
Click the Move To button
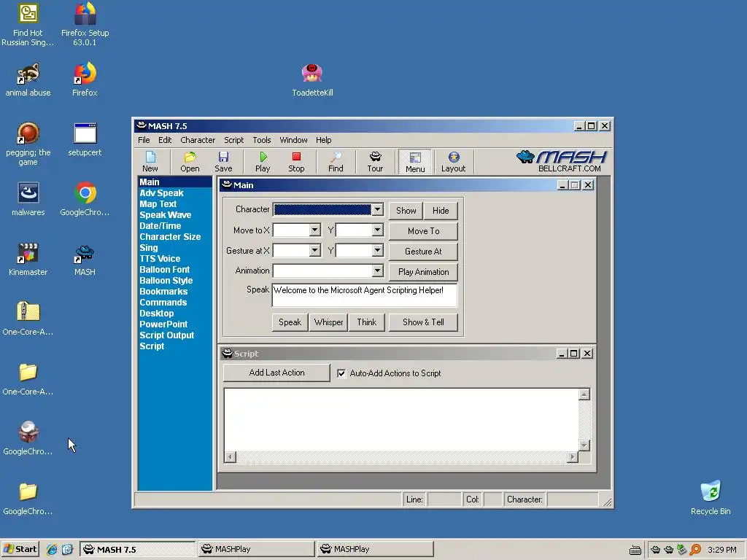(x=424, y=231)
